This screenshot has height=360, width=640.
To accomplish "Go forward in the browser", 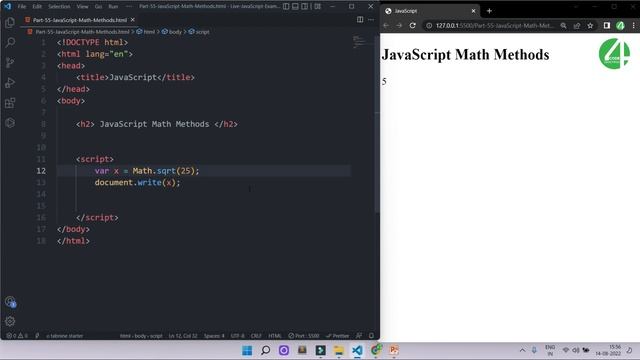I will click(x=399, y=25).
